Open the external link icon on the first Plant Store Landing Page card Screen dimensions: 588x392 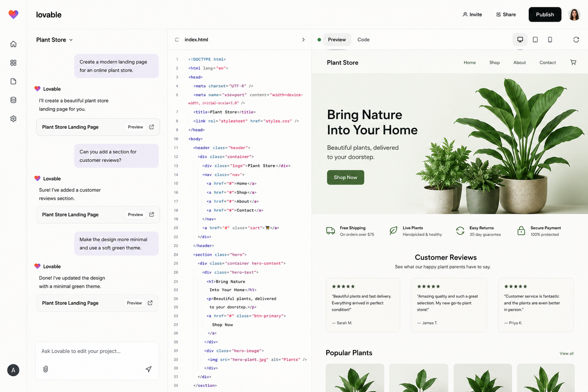pos(152,127)
